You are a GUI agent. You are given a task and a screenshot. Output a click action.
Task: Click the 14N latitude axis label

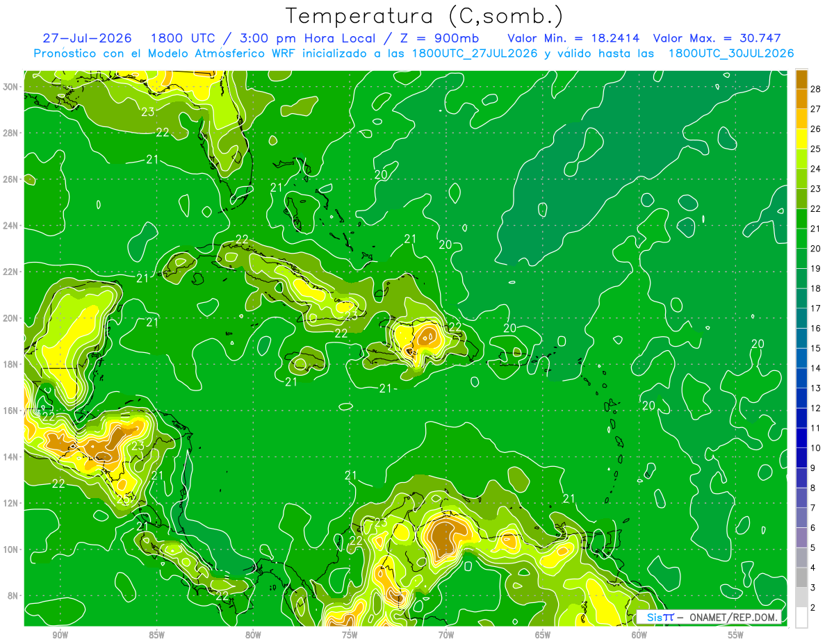pos(12,457)
